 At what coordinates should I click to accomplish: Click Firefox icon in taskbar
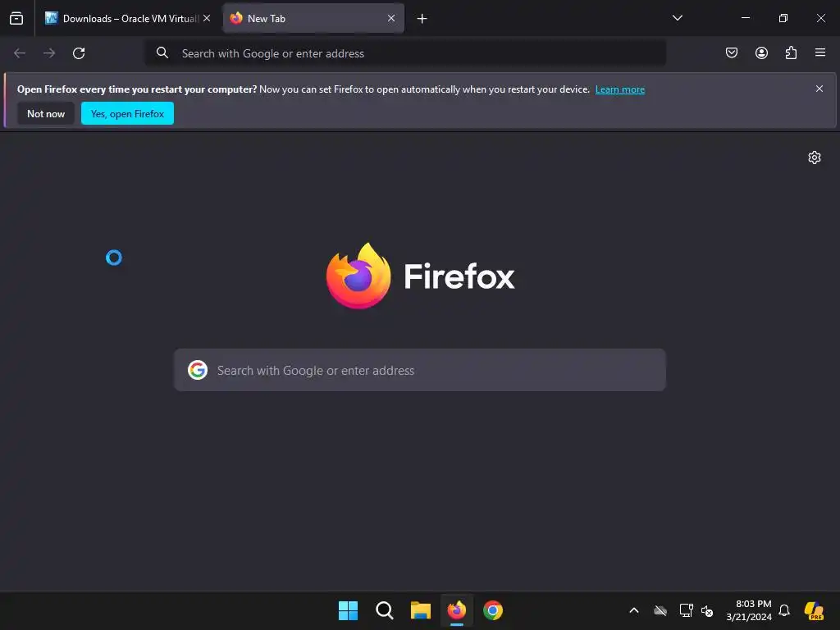click(x=456, y=610)
